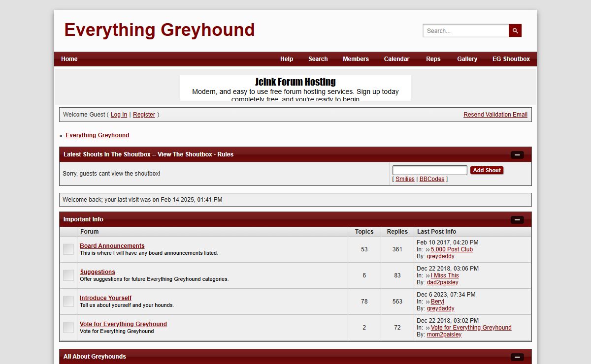The image size is (591, 364).
Task: Collapse the Important Info category
Action: [x=517, y=219]
